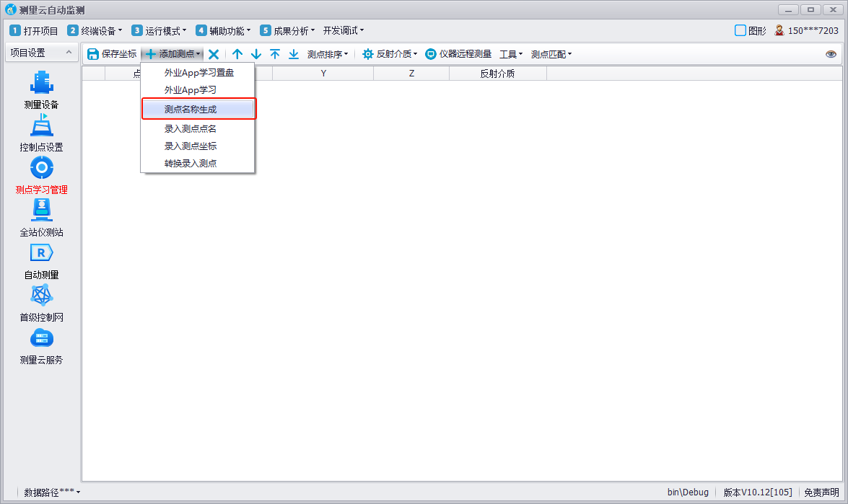Viewport: 848px width, 504px height.
Task: Move point to top with overlined up arrow
Action: coord(275,54)
